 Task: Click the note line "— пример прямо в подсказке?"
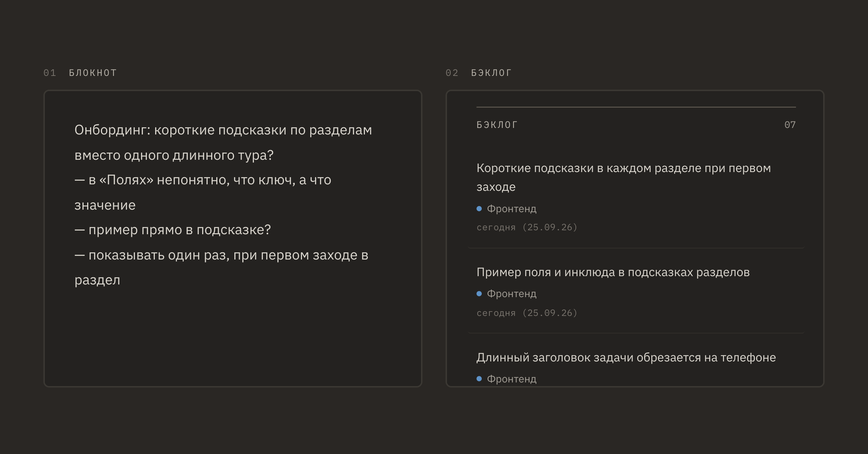(173, 230)
